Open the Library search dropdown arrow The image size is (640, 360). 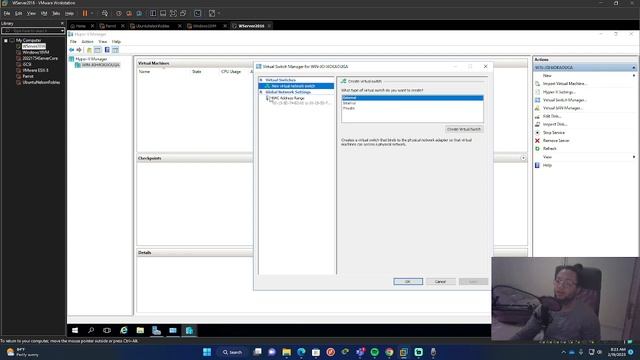(62, 31)
